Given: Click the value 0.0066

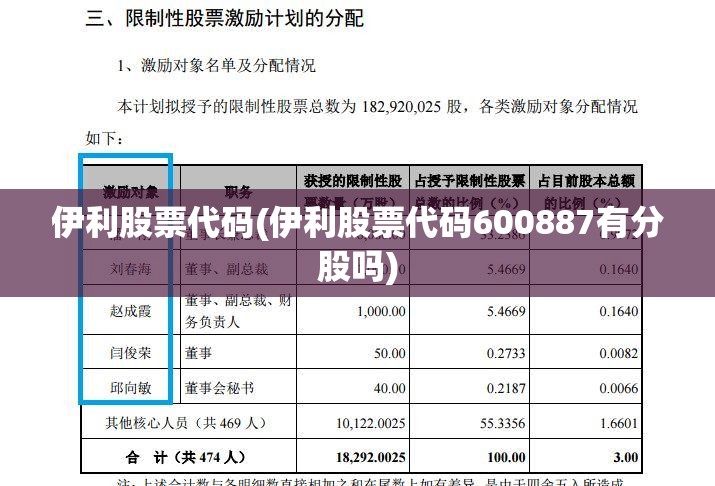Looking at the screenshot, I should [x=619, y=388].
